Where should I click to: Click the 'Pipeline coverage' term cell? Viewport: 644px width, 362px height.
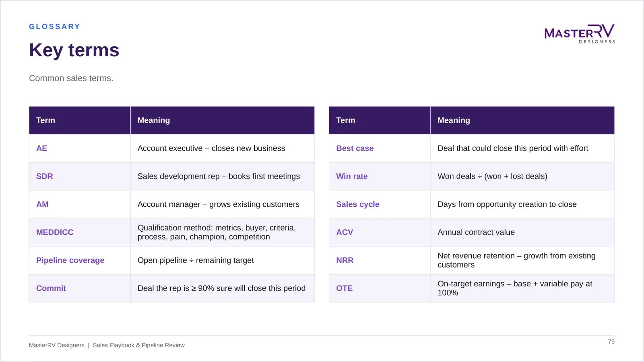[x=80, y=260]
